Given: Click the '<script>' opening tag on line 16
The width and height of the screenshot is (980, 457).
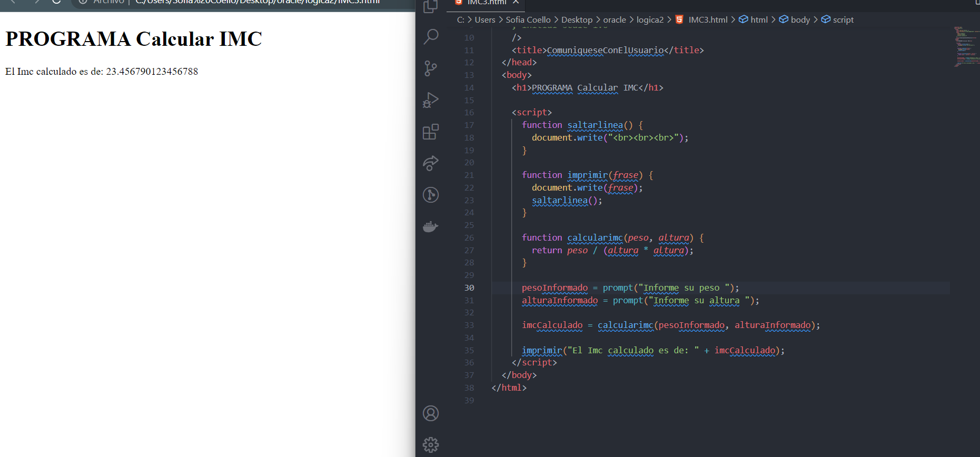Looking at the screenshot, I should click(532, 112).
